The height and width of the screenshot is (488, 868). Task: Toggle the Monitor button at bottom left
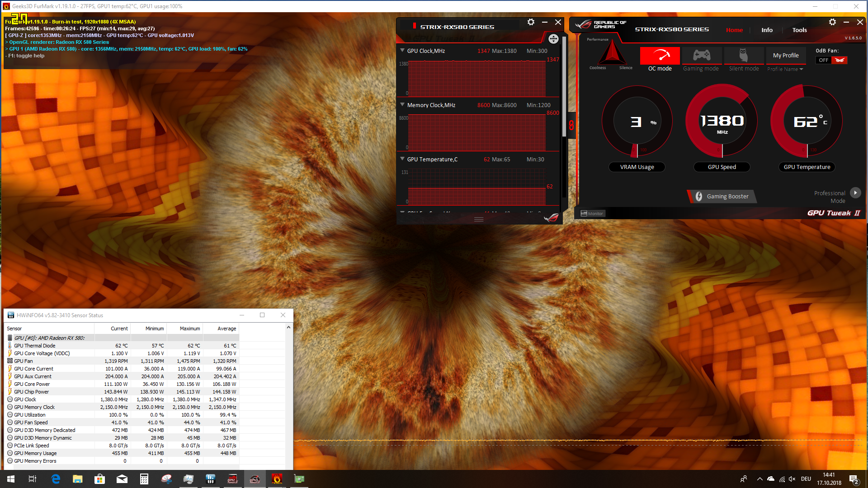pyautogui.click(x=592, y=213)
